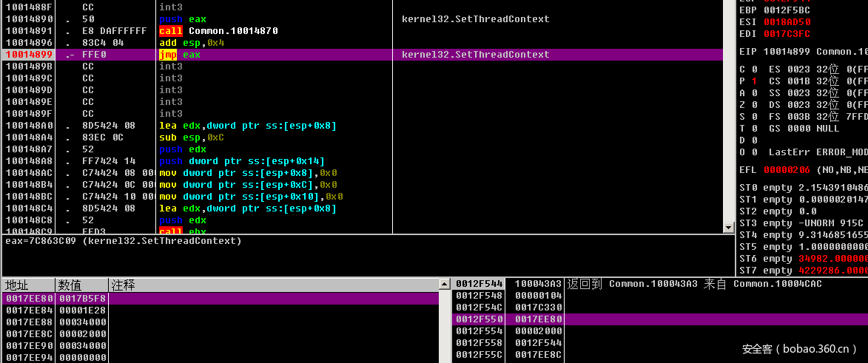
Task: Click the kernel32.SetThreadContext comment on push eax
Action: pyautogui.click(x=475, y=19)
